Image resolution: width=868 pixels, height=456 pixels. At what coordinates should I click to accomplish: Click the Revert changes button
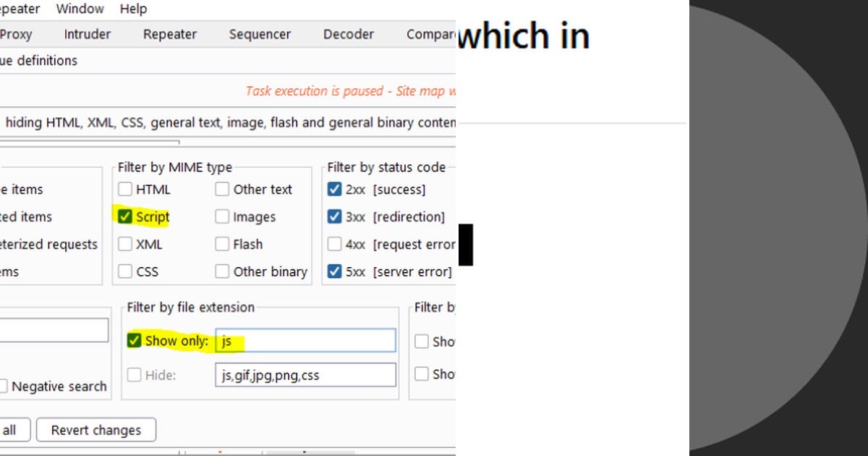[95, 429]
